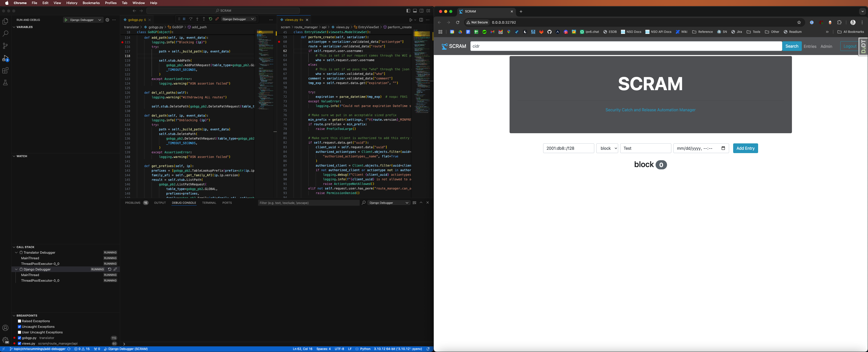Open the Source Control view
868x352 pixels.
coord(5,46)
